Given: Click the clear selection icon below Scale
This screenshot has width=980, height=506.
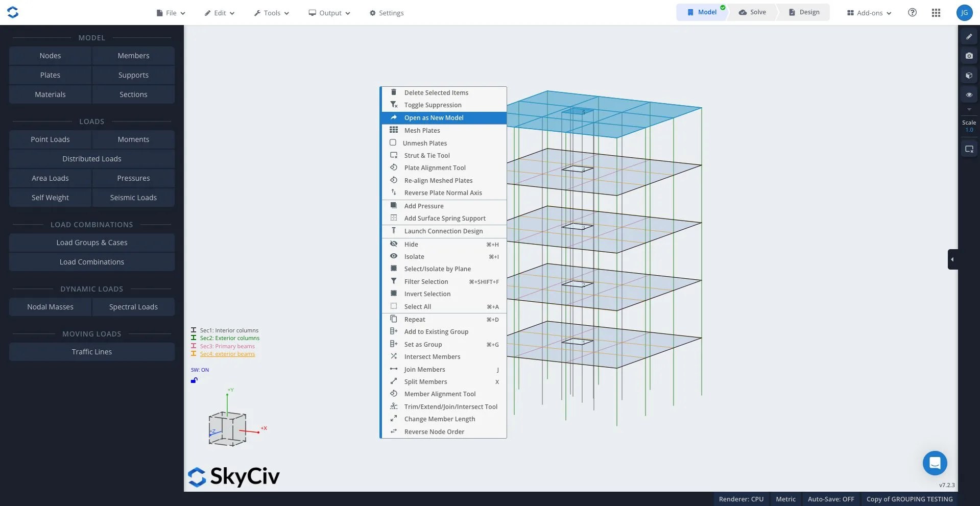Looking at the screenshot, I should (969, 149).
